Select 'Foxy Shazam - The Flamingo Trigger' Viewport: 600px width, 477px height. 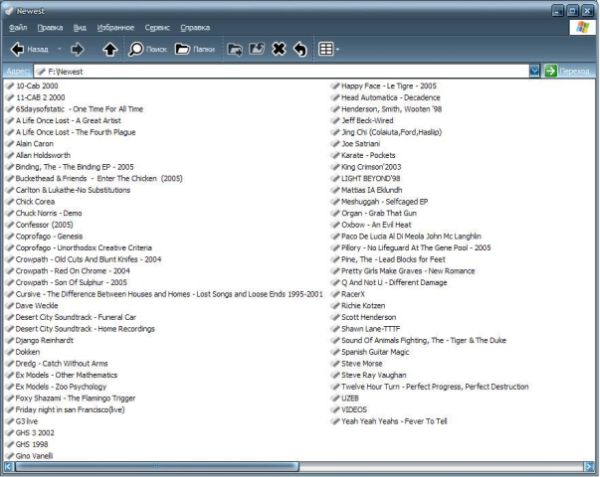[x=75, y=398]
